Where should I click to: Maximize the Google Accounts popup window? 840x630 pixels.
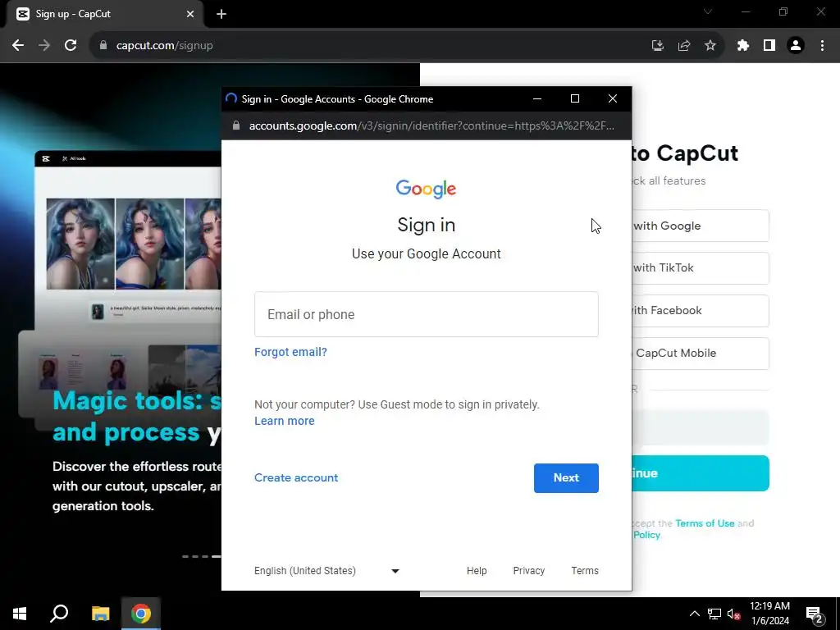point(575,98)
